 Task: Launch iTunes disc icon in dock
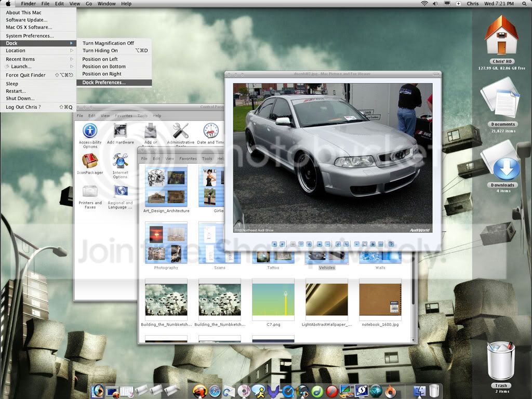[244, 391]
